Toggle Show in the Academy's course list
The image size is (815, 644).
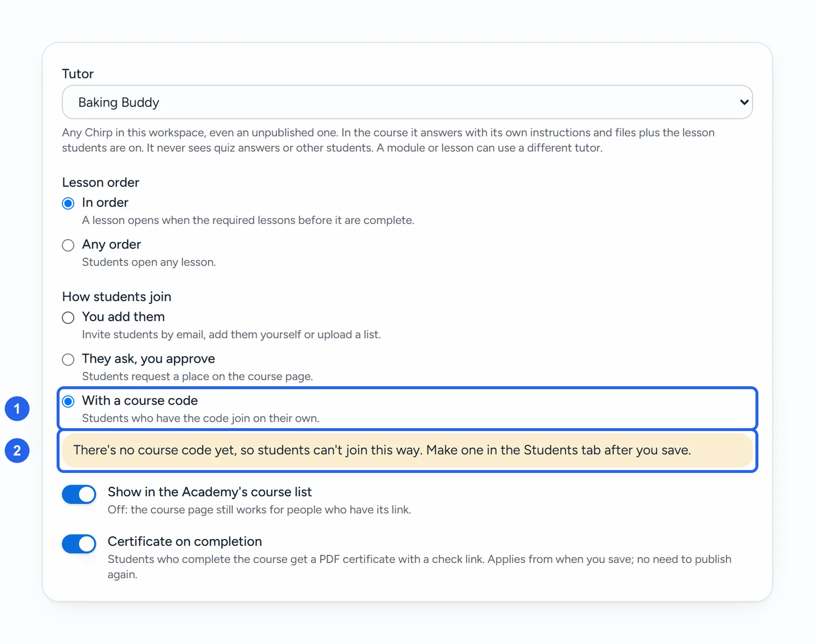[x=79, y=494]
